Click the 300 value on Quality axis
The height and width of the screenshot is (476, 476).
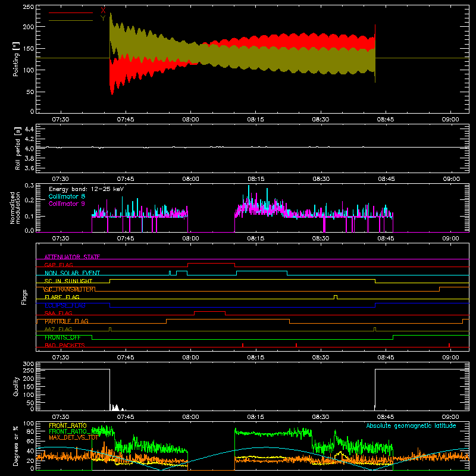click(28, 364)
